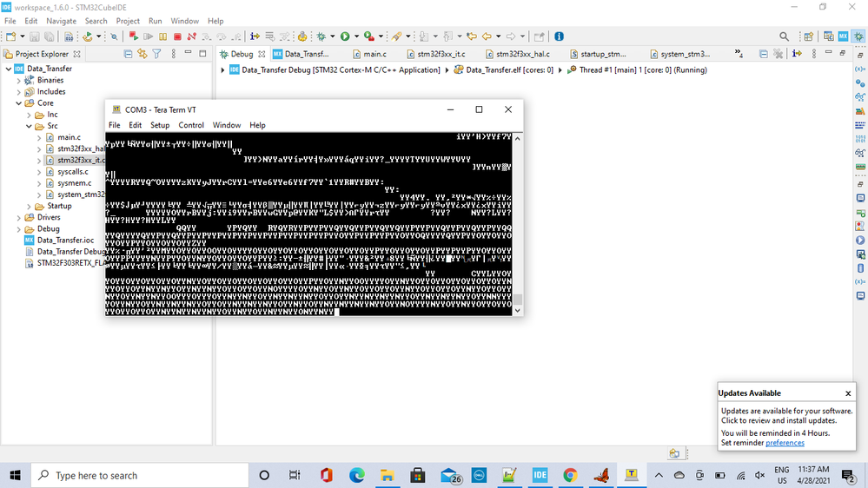Open Tera Term Control menu
The height and width of the screenshot is (488, 868).
pyautogui.click(x=191, y=125)
